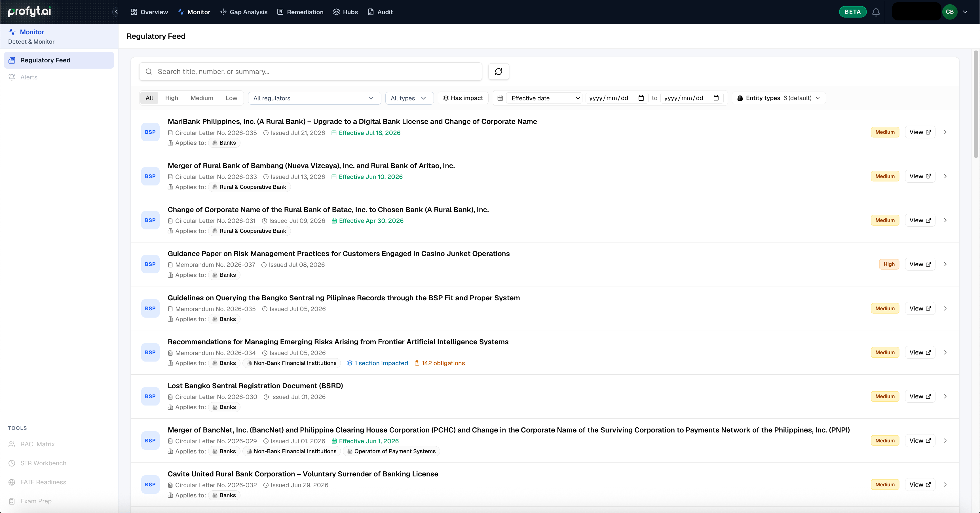Click the 1 section impacted link
This screenshot has height=513, width=980.
(377, 363)
